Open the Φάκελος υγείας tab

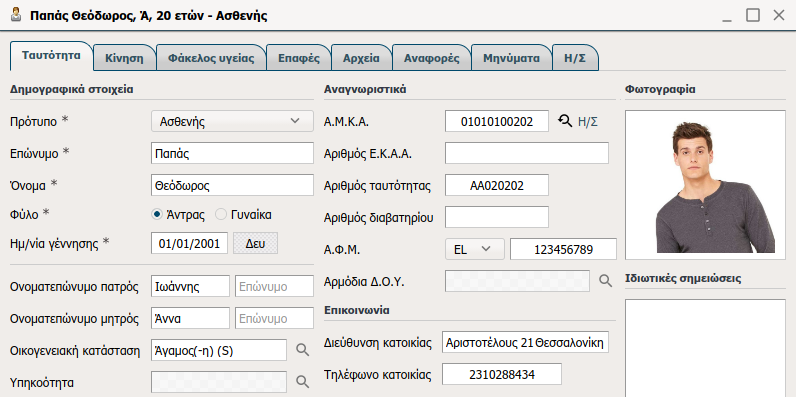211,58
